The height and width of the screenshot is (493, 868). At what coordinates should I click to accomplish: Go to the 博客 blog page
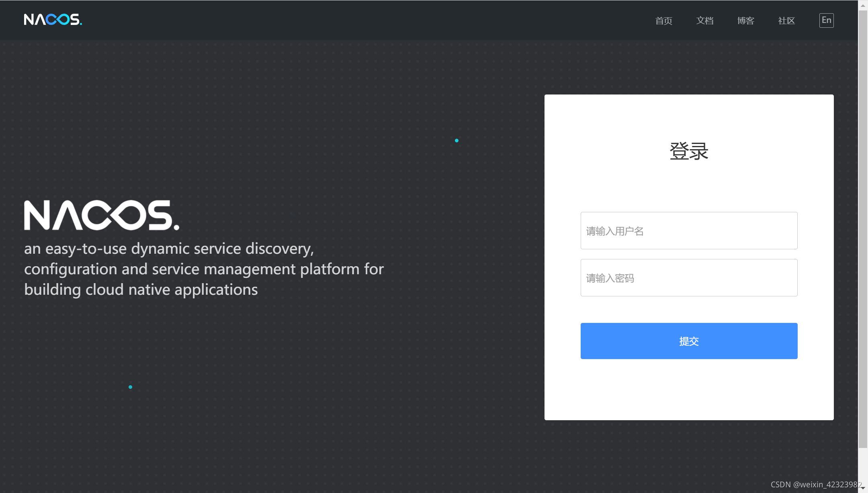point(745,21)
